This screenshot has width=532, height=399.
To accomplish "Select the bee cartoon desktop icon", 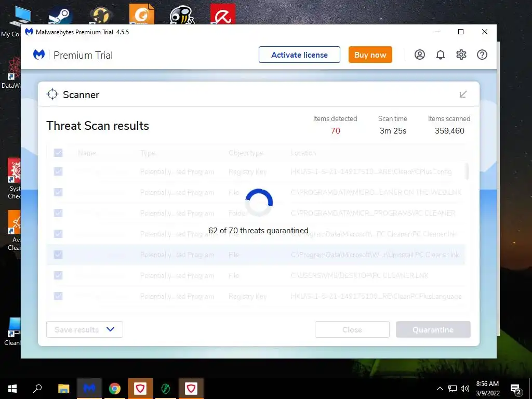I will pos(182,15).
